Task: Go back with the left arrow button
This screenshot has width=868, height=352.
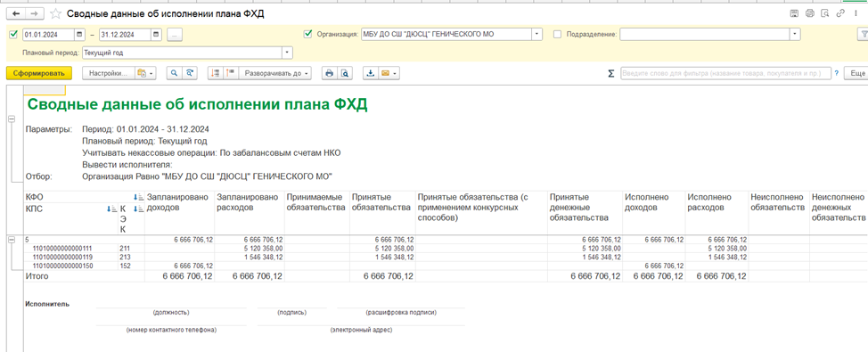Action: (x=17, y=13)
